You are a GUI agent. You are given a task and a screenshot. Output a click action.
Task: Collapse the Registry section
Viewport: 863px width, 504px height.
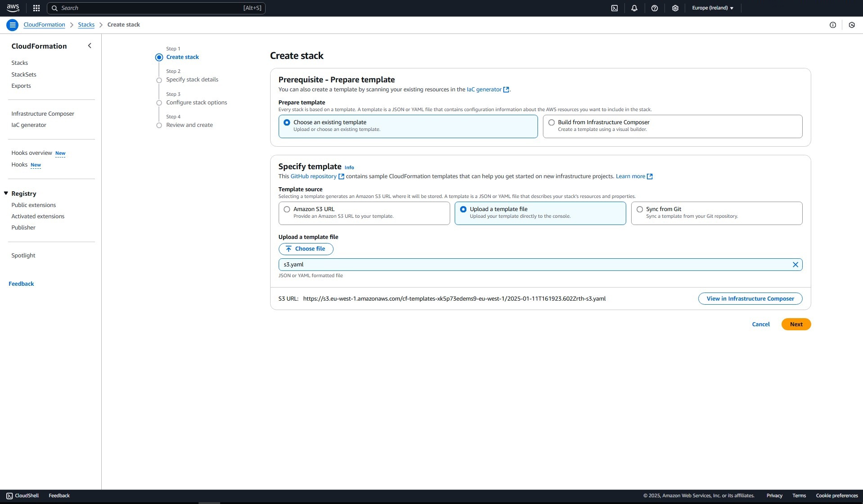coord(6,193)
